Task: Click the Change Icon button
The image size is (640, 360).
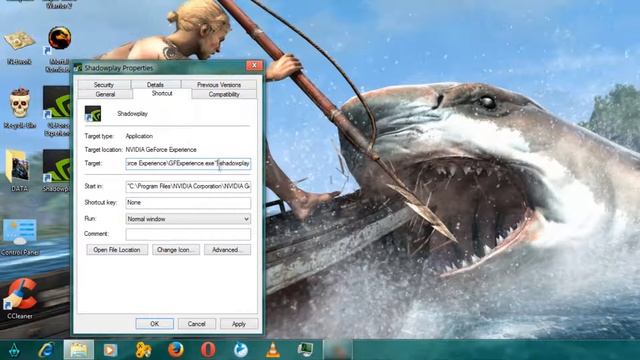Action: click(176, 250)
